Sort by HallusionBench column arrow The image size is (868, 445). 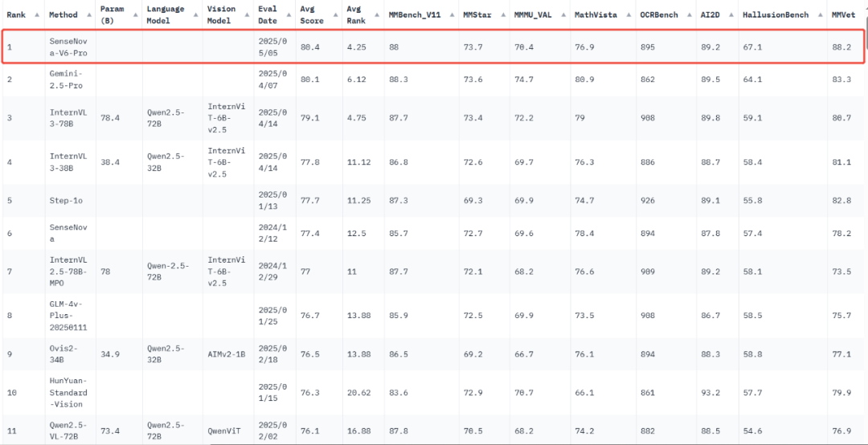click(819, 15)
